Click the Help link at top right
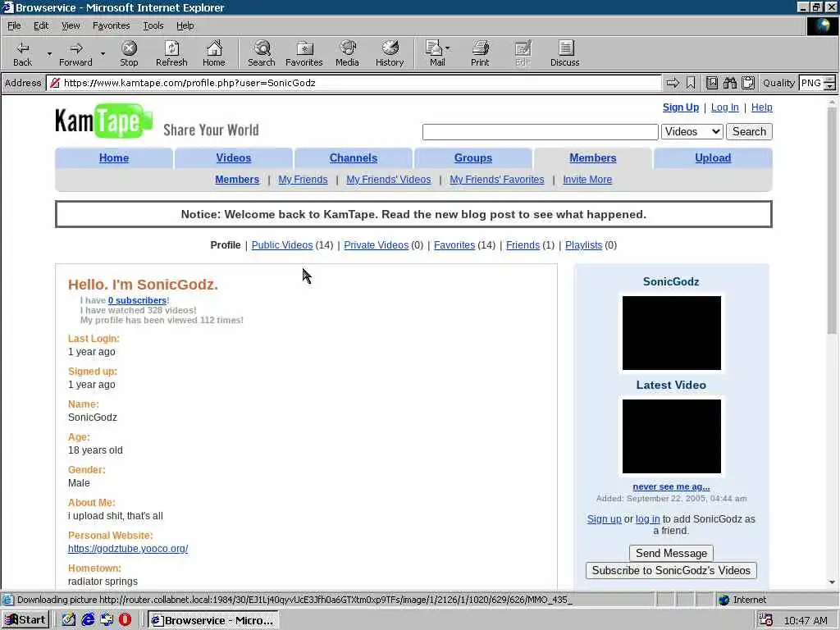840x630 pixels. pos(761,107)
